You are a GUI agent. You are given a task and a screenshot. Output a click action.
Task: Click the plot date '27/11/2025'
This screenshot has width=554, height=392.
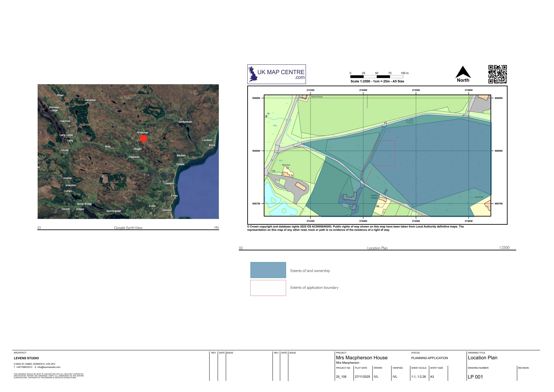[x=362, y=377]
